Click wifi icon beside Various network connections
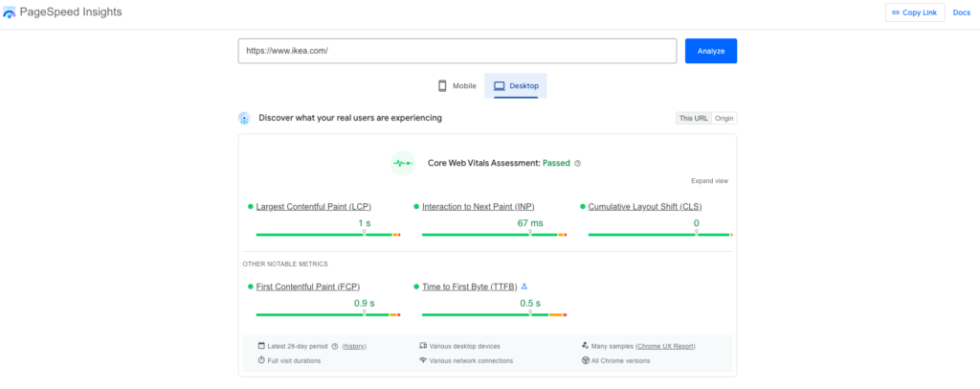This screenshot has height=389, width=980. (x=423, y=361)
